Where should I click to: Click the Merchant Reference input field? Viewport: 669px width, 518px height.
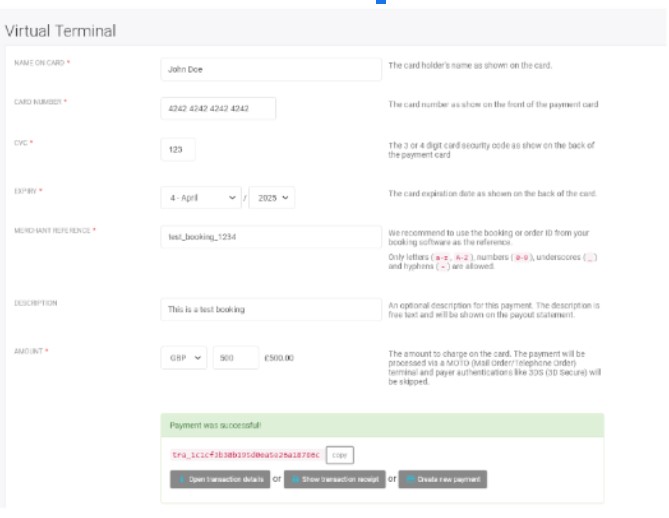coord(270,237)
